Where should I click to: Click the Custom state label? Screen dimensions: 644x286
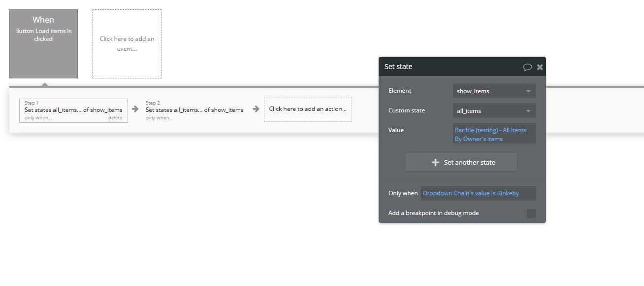click(407, 110)
